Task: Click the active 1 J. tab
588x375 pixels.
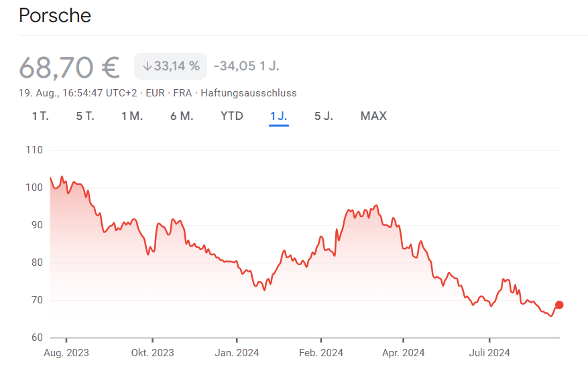Action: (279, 116)
